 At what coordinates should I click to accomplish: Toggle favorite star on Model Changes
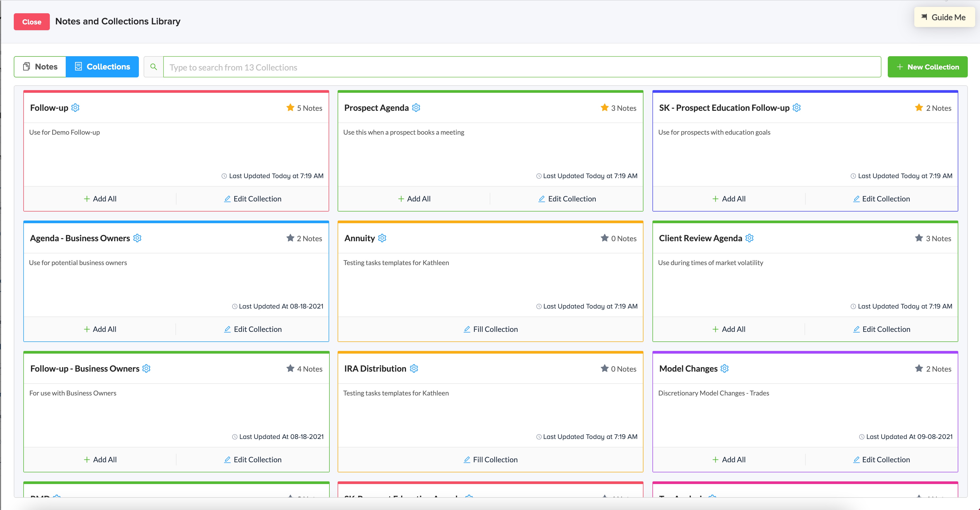point(919,368)
